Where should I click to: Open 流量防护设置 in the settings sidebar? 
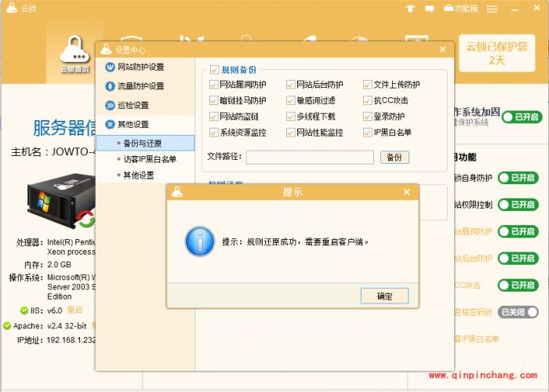[145, 86]
